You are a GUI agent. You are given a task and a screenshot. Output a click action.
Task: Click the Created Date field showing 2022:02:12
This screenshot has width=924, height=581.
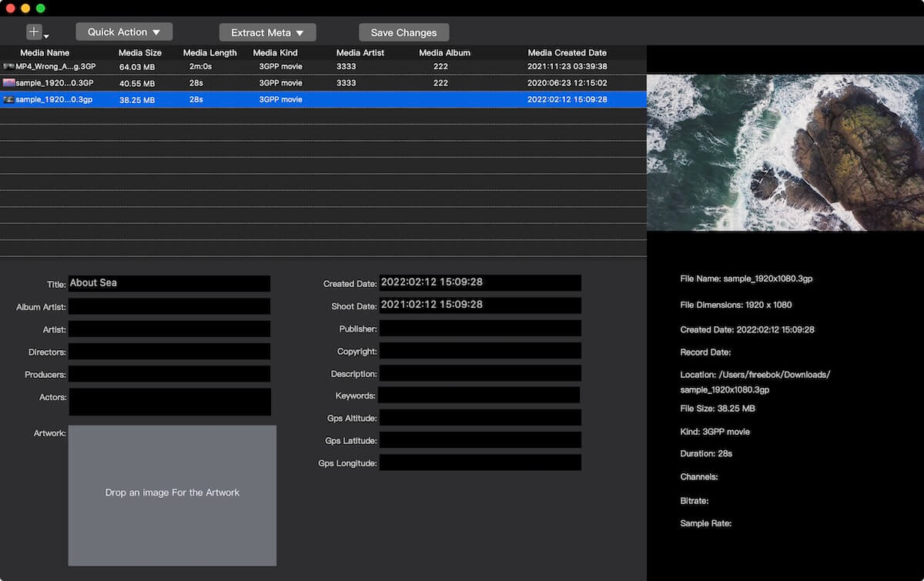pyautogui.click(x=480, y=282)
